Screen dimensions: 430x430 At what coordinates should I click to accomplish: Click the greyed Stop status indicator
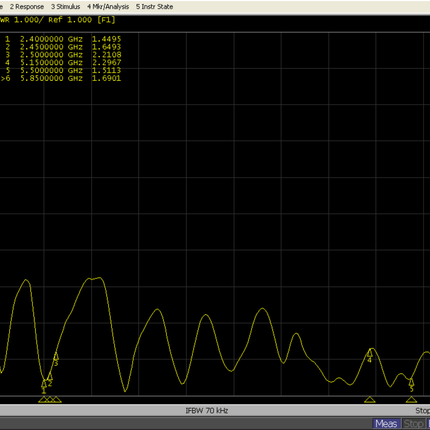(x=414, y=424)
